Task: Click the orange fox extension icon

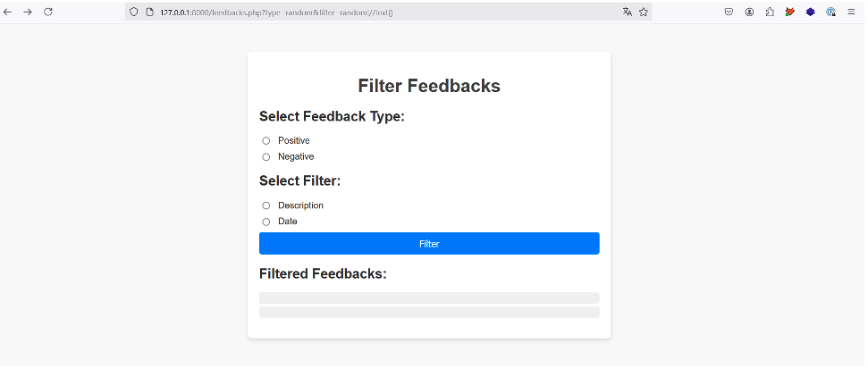Action: coord(789,12)
